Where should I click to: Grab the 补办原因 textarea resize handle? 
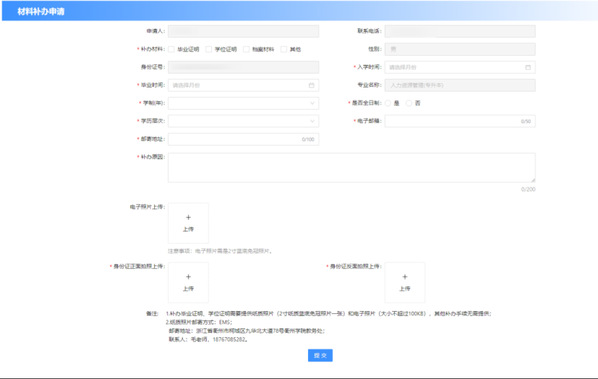point(533,180)
